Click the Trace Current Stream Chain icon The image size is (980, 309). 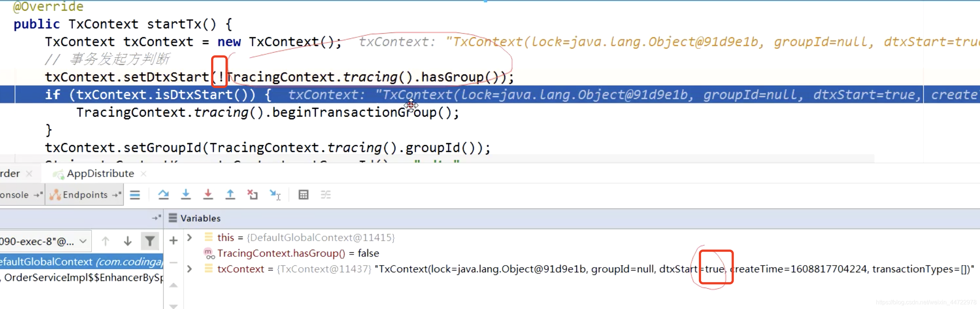click(x=326, y=195)
